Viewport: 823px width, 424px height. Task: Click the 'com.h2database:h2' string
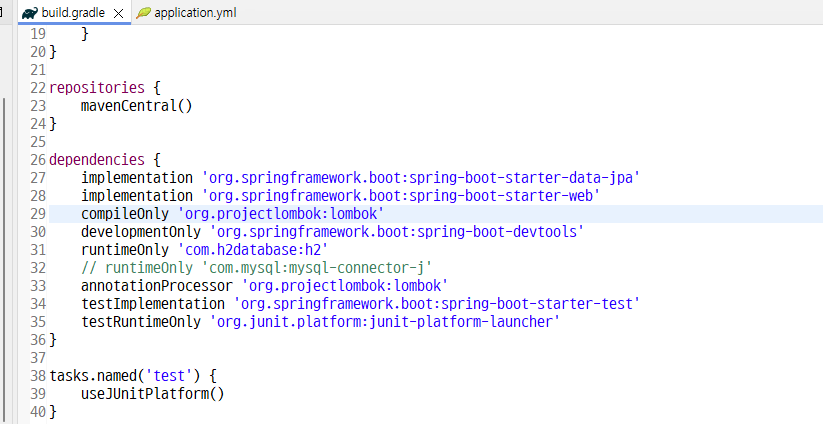[253, 250]
